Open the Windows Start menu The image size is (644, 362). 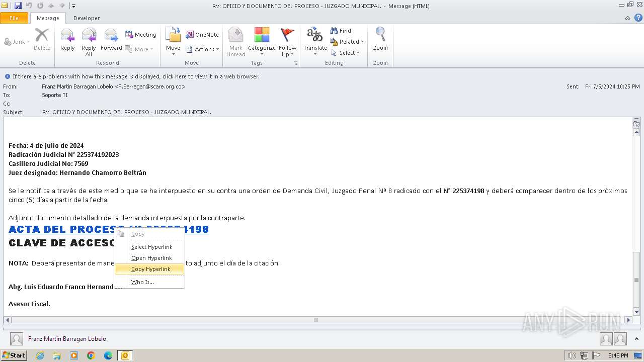coord(14,355)
